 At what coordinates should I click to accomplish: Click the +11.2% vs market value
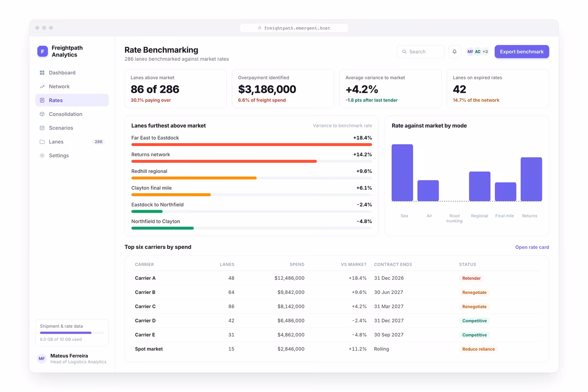tap(357, 349)
